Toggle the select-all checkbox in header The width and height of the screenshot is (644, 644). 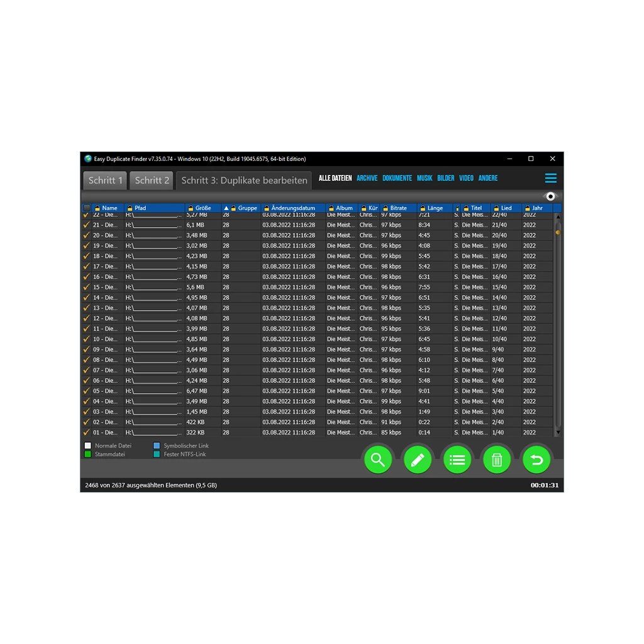pyautogui.click(x=87, y=208)
